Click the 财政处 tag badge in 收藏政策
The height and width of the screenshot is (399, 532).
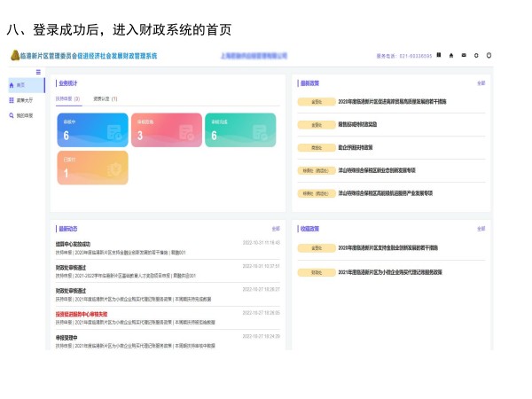[x=317, y=272]
